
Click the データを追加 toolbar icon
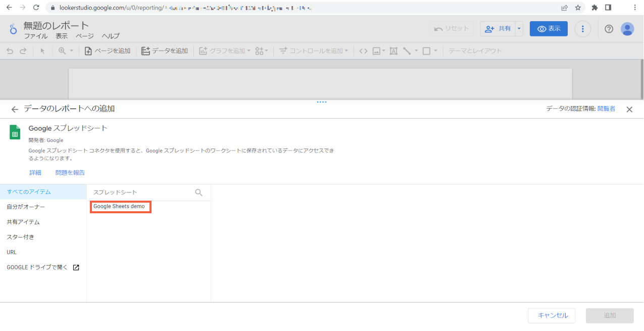145,51
